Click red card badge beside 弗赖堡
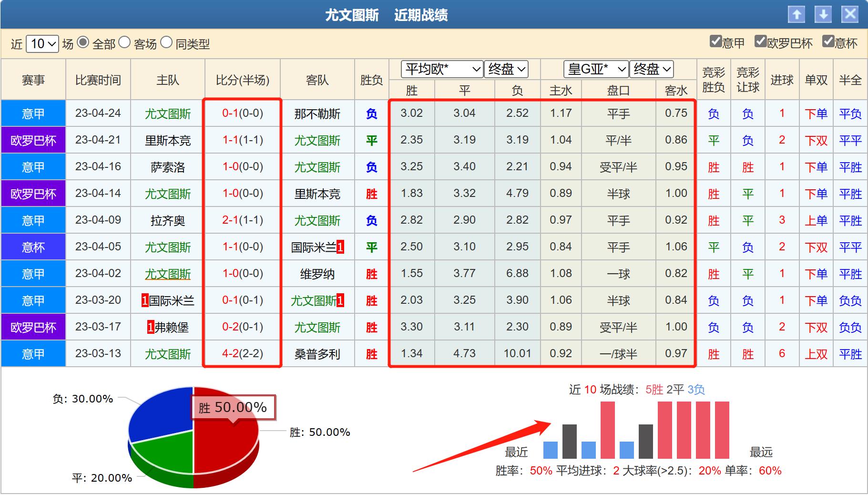This screenshot has height=495, width=868. [x=151, y=328]
